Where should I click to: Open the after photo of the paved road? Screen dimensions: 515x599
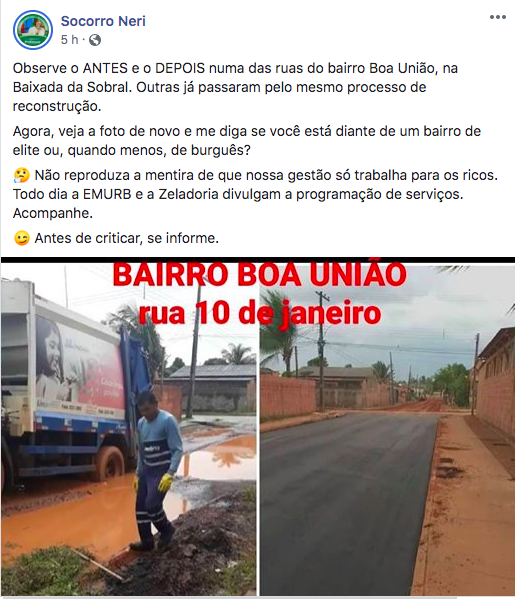pos(387,428)
